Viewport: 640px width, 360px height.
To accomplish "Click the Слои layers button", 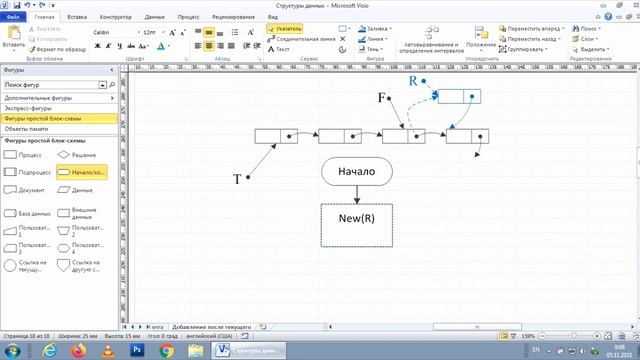I will coord(585,39).
